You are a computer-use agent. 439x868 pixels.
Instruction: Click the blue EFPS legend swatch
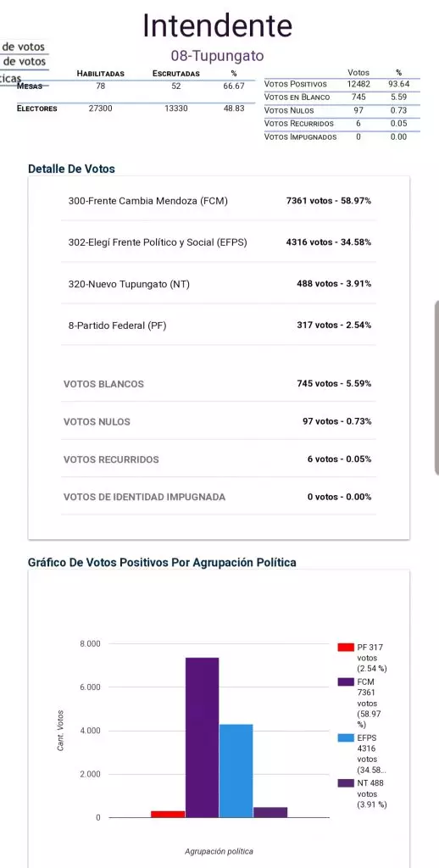point(346,738)
